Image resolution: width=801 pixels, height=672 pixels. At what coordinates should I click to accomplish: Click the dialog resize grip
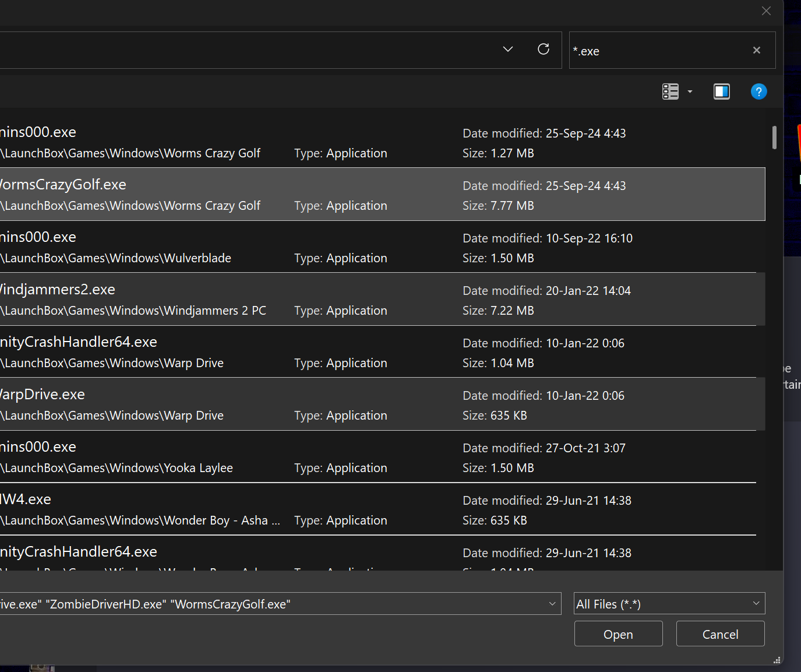[777, 660]
